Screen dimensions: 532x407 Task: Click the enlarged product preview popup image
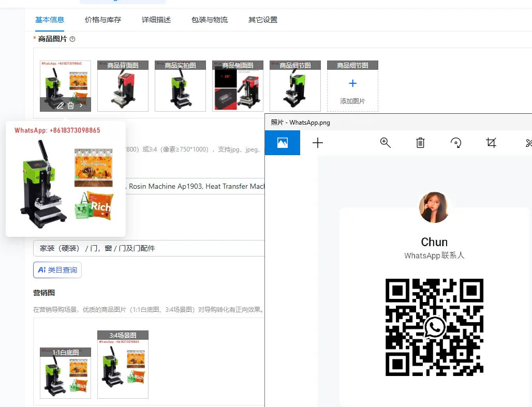(x=66, y=179)
